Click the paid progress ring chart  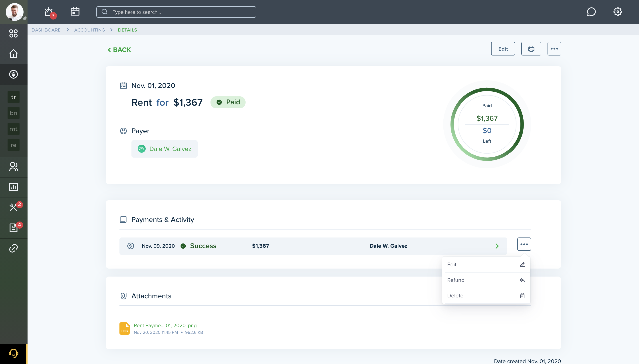[487, 124]
